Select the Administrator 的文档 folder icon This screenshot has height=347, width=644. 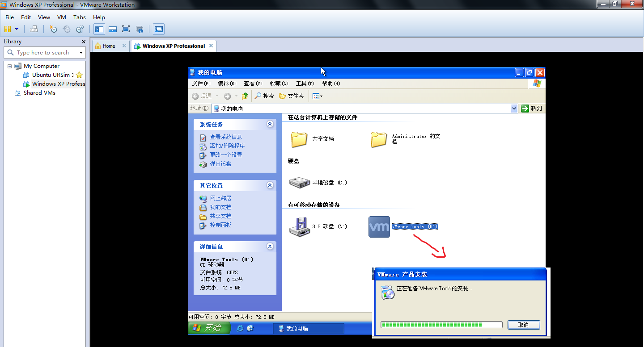(x=379, y=139)
